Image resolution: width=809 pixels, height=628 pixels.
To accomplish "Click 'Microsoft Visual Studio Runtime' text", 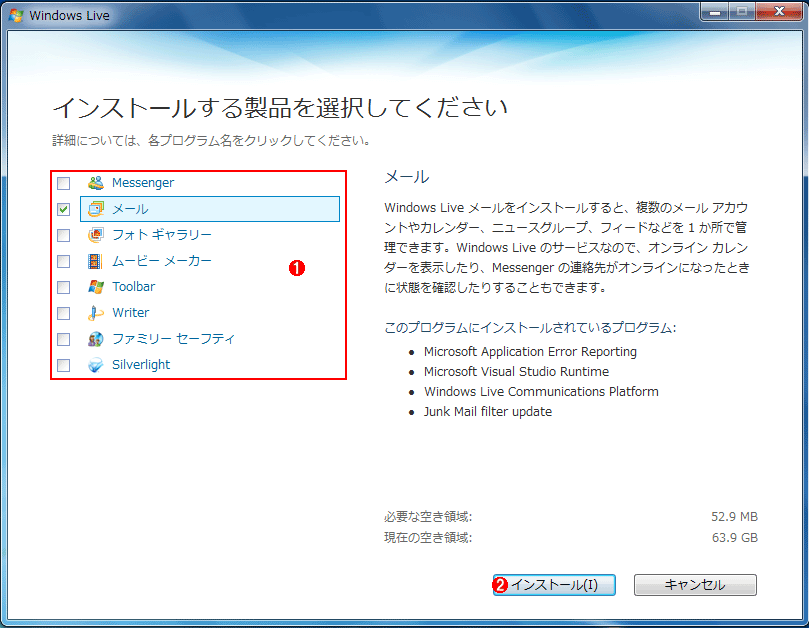I will pos(516,372).
